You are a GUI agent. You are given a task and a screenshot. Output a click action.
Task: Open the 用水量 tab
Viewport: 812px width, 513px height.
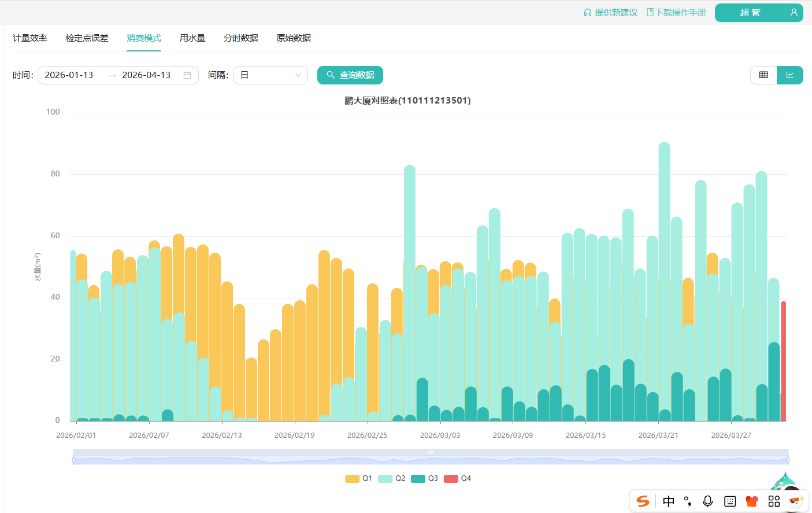(x=192, y=38)
